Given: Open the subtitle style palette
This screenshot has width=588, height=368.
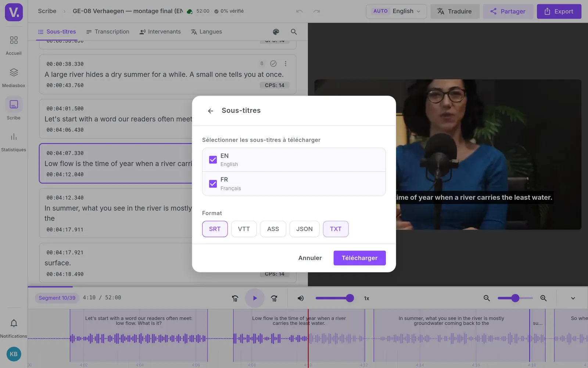Looking at the screenshot, I should tap(276, 32).
